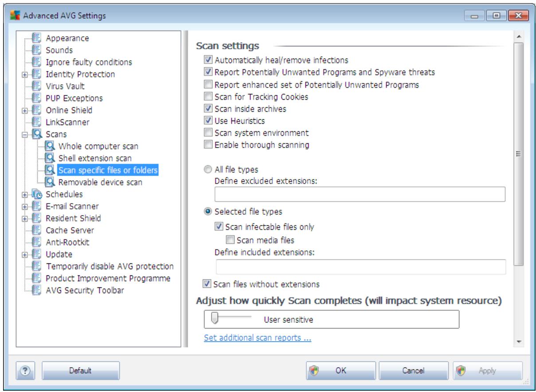Click the OK button
This screenshot has height=392, width=536.
(340, 371)
